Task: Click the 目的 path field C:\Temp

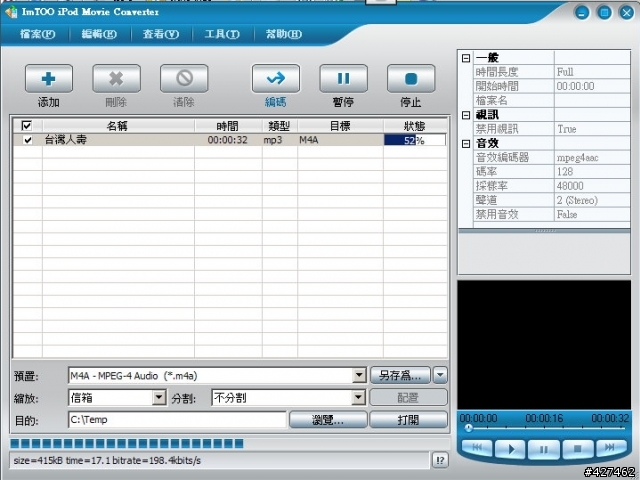Action: pos(177,420)
